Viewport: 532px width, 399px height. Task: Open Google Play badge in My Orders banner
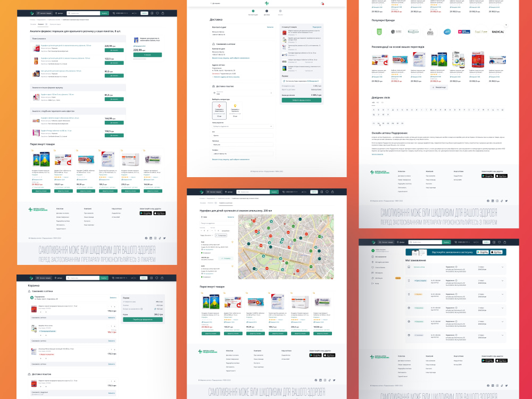click(483, 252)
